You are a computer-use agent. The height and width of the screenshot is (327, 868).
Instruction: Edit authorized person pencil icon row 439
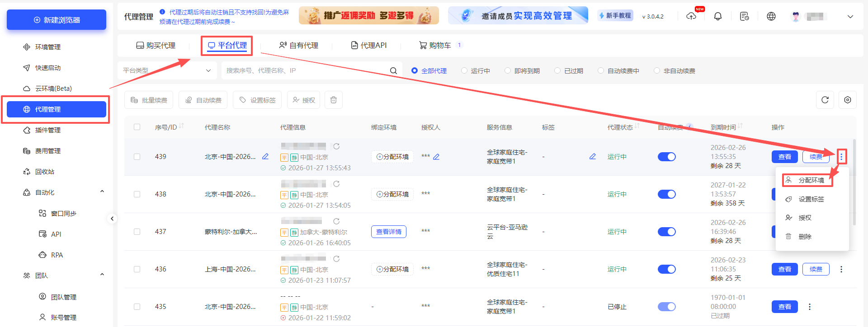click(x=436, y=157)
